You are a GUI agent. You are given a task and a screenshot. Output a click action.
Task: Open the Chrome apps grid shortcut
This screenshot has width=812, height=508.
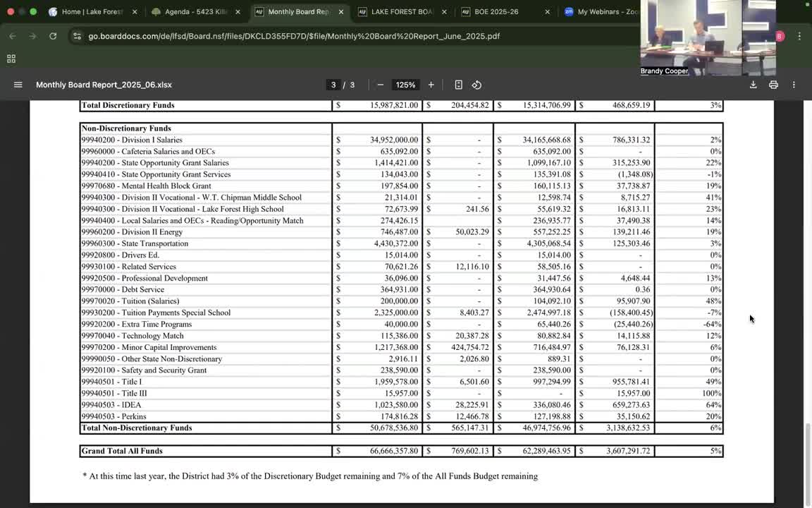click(x=11, y=59)
